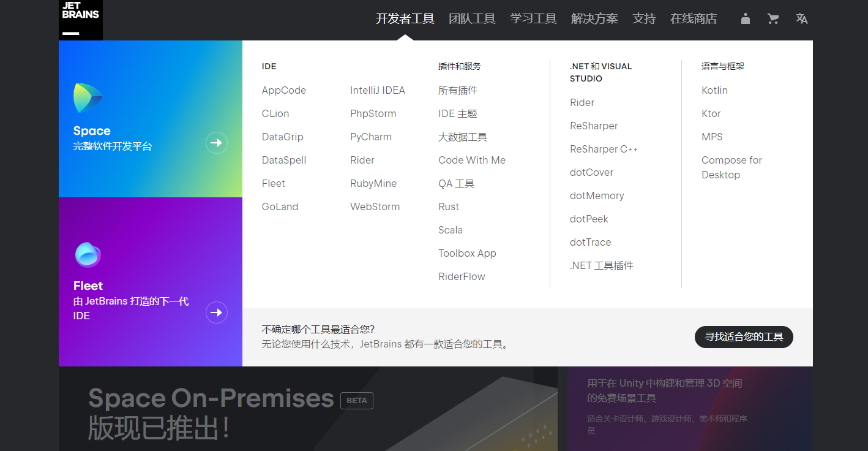Image resolution: width=868 pixels, height=451 pixels.
Task: Click the 寻找适合您的工具 button
Action: [743, 336]
